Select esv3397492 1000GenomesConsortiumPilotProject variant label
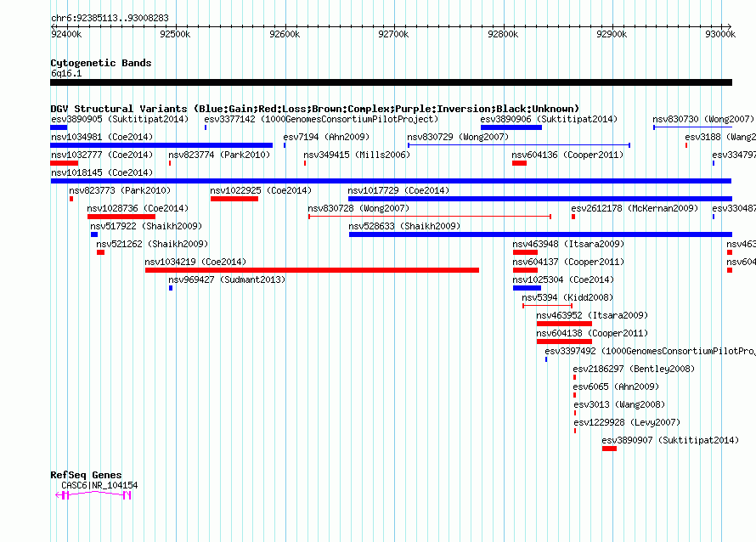Viewport: 756px width, 542px height. (650, 351)
